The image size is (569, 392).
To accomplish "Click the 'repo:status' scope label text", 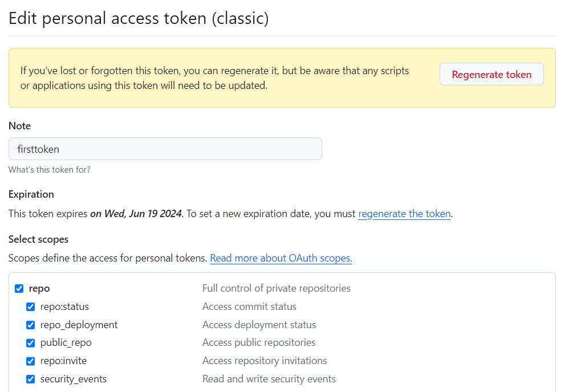I will coord(64,307).
